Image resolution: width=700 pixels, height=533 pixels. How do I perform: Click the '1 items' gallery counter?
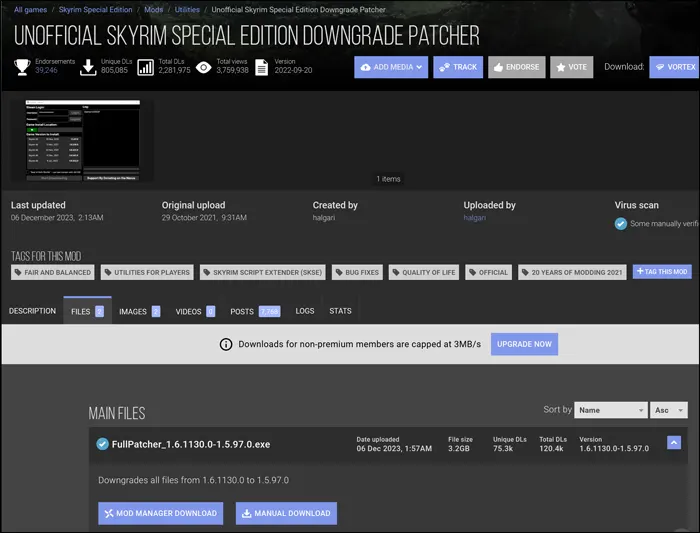click(388, 179)
